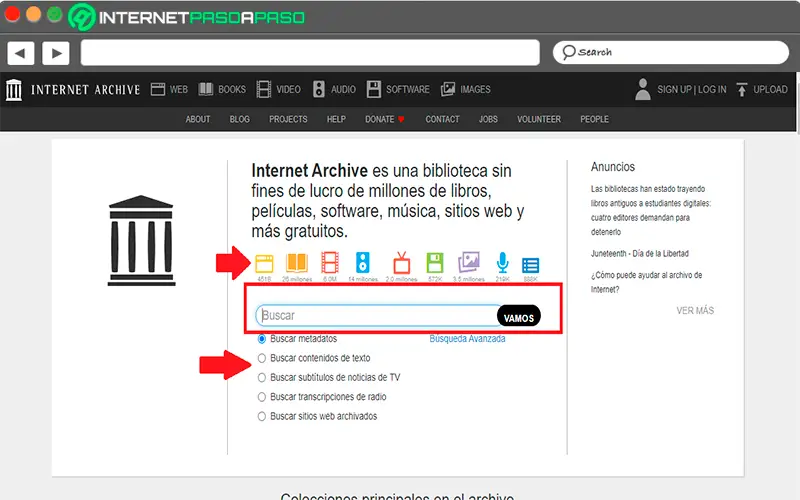
Task: Open the Volunteer menu item
Action: coord(539,119)
